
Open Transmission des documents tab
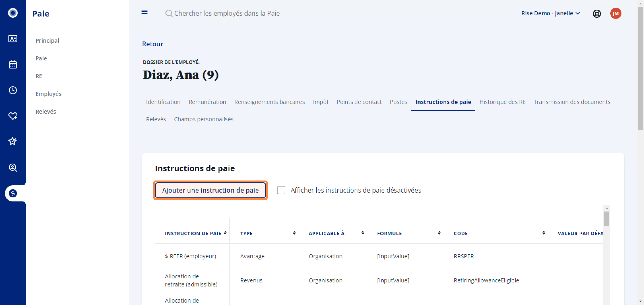pos(572,102)
